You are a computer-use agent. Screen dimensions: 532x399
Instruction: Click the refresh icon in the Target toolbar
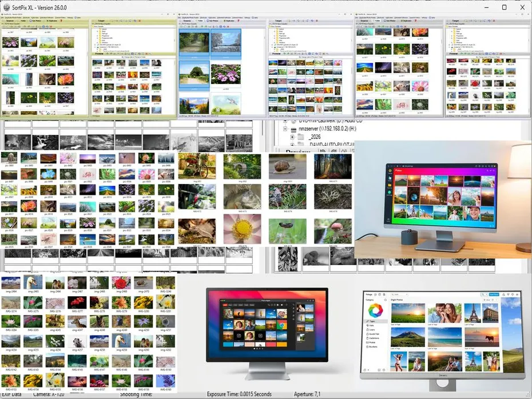click(x=134, y=21)
